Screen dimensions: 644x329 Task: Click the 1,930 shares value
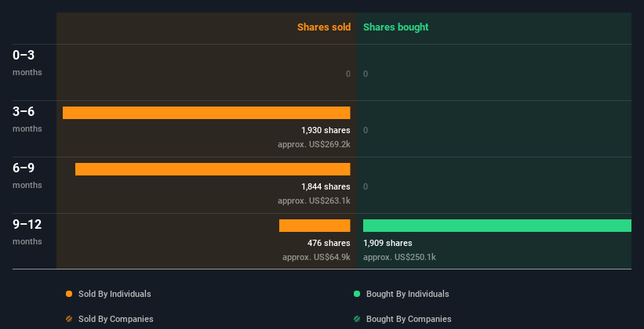pos(326,130)
